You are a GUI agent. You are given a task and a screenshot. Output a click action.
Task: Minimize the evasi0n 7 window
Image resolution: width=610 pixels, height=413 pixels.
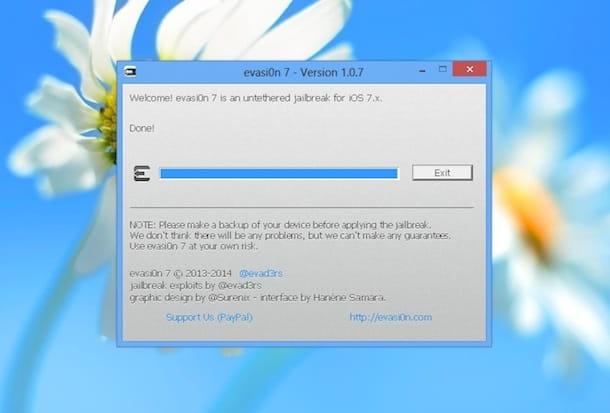point(422,71)
